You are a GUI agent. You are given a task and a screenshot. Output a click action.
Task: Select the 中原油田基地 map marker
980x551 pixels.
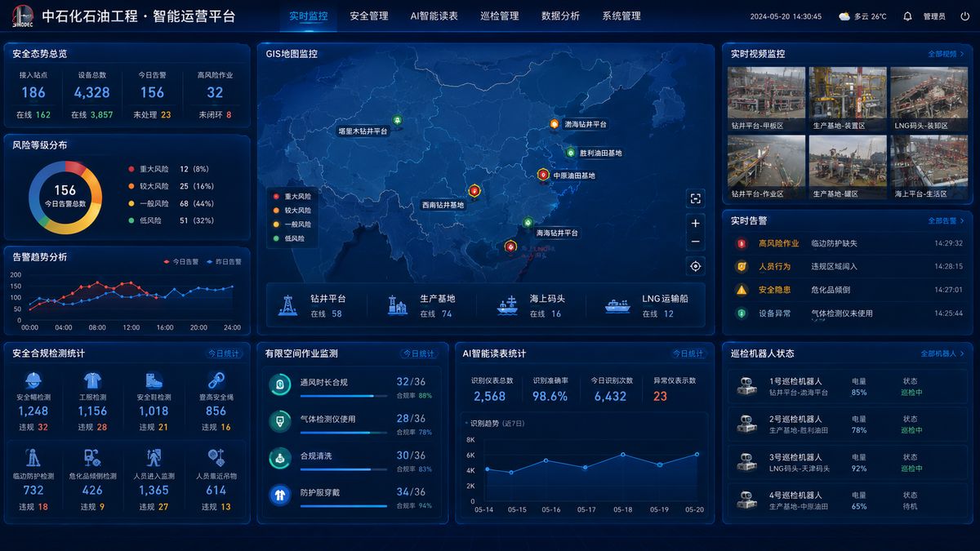(543, 174)
